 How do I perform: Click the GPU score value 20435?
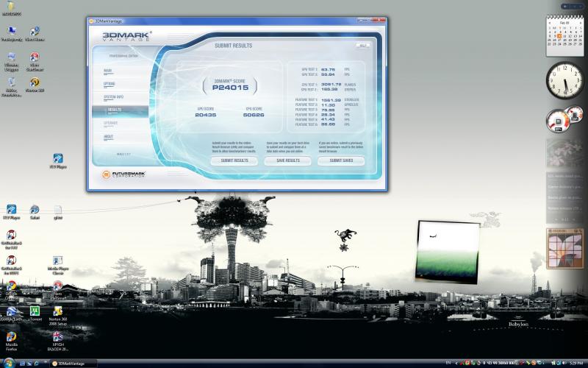coord(206,115)
